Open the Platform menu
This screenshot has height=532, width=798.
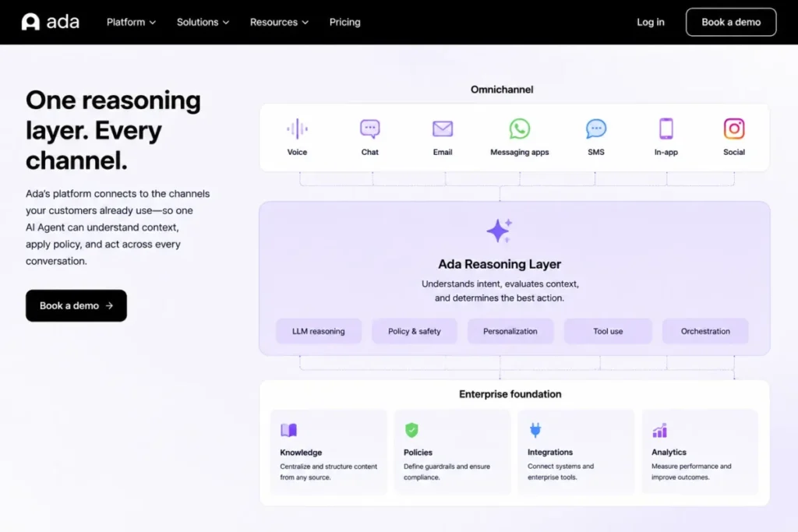coord(131,22)
